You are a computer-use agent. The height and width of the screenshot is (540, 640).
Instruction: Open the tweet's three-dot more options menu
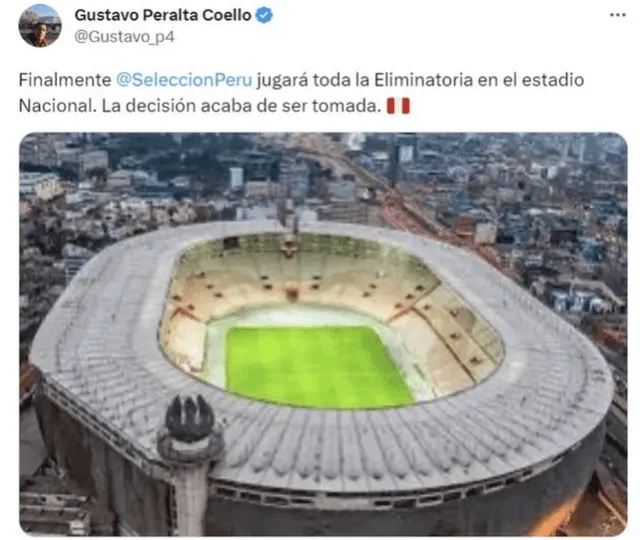point(618,15)
